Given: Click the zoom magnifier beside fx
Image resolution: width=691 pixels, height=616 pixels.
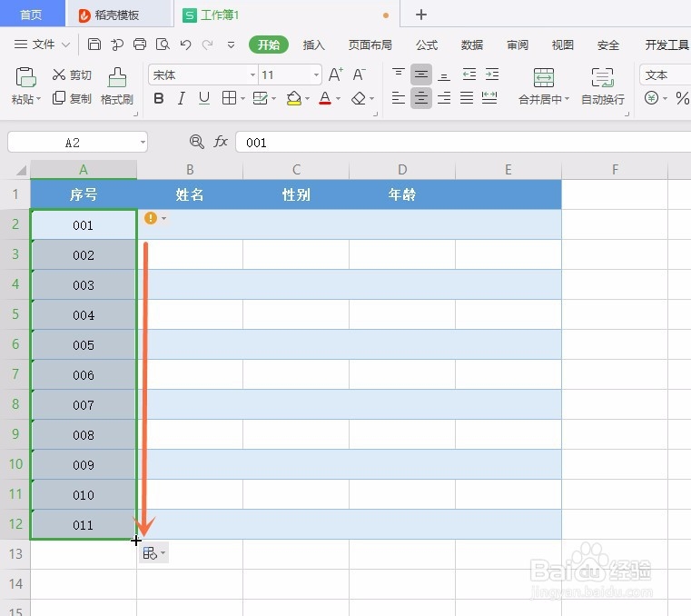Looking at the screenshot, I should point(196,142).
